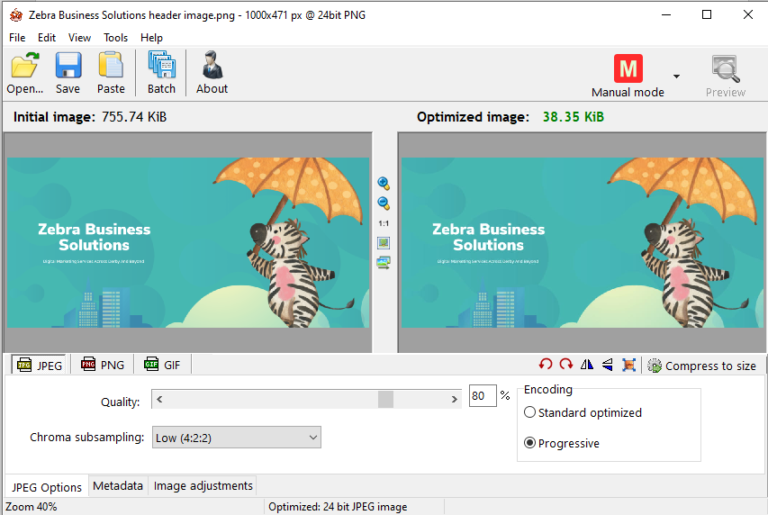Viewport: 768px width, 515px height.
Task: Select Standard optimized encoding
Action: 530,412
